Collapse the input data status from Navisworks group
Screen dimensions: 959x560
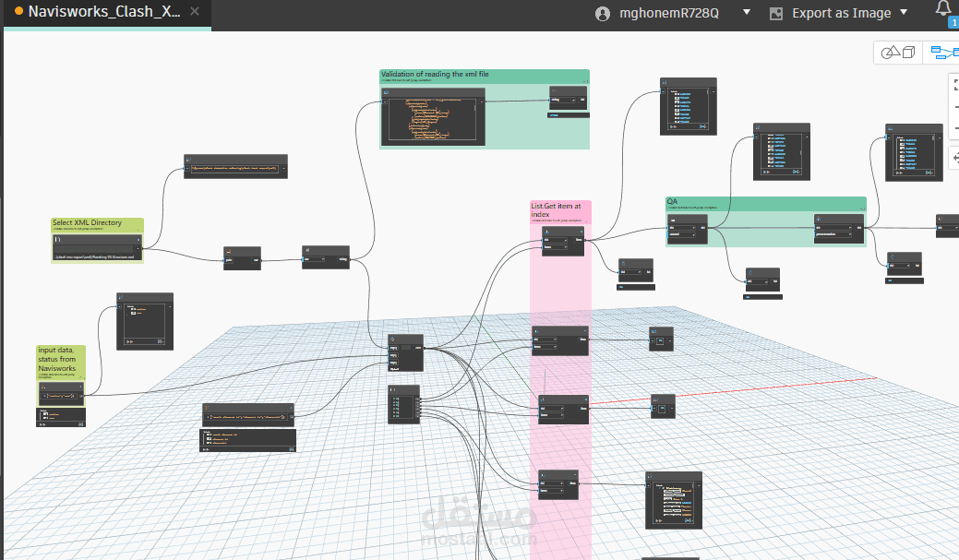pos(81,377)
